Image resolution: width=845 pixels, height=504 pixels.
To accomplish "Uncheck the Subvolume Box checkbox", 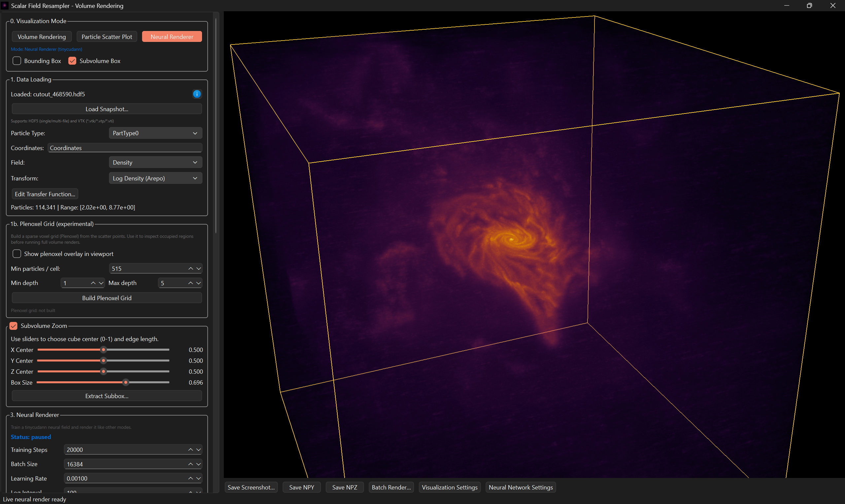I will click(x=72, y=61).
